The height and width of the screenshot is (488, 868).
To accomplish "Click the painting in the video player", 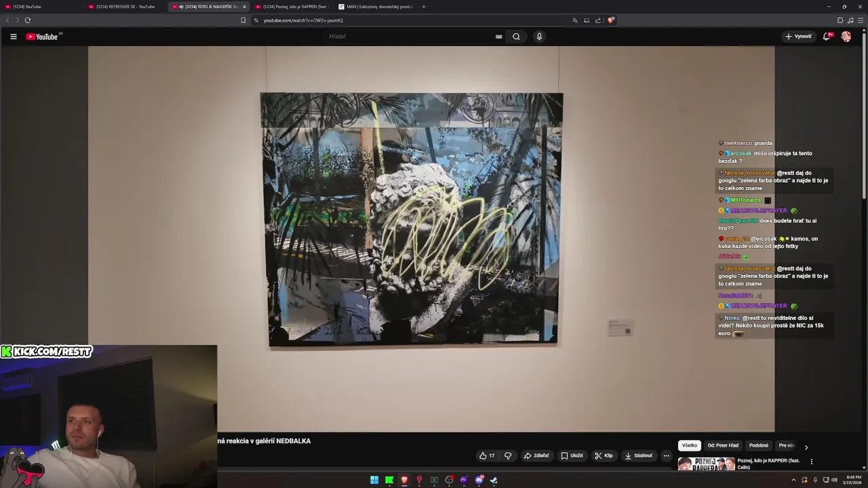I will click(x=412, y=220).
